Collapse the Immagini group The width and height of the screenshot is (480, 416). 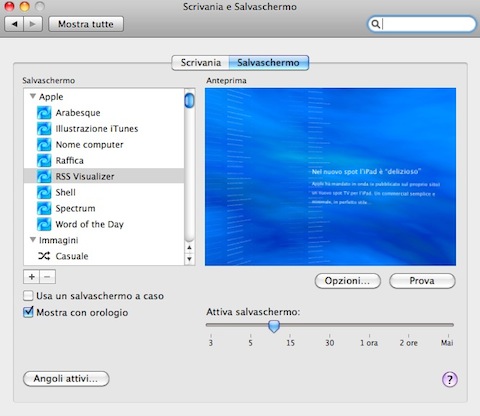pyautogui.click(x=33, y=240)
